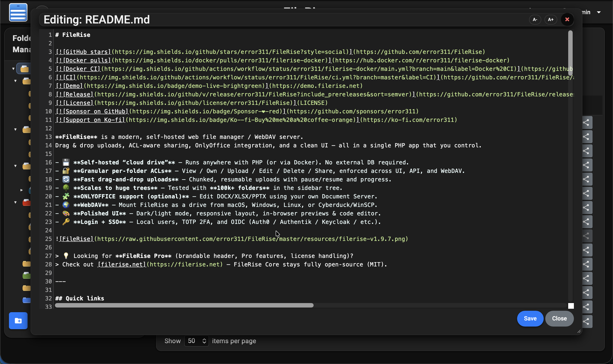Click the editor horizontal scrollbar thumb
The width and height of the screenshot is (613, 364).
pos(184,305)
